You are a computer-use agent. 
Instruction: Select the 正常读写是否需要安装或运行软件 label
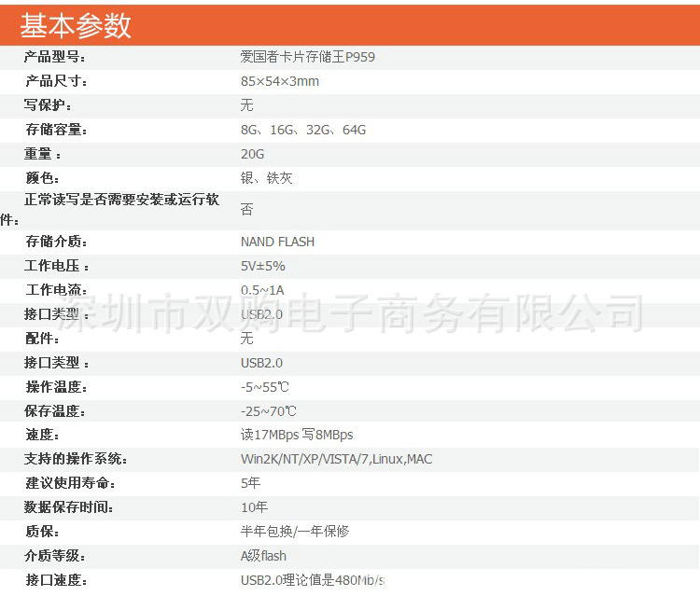110,209
